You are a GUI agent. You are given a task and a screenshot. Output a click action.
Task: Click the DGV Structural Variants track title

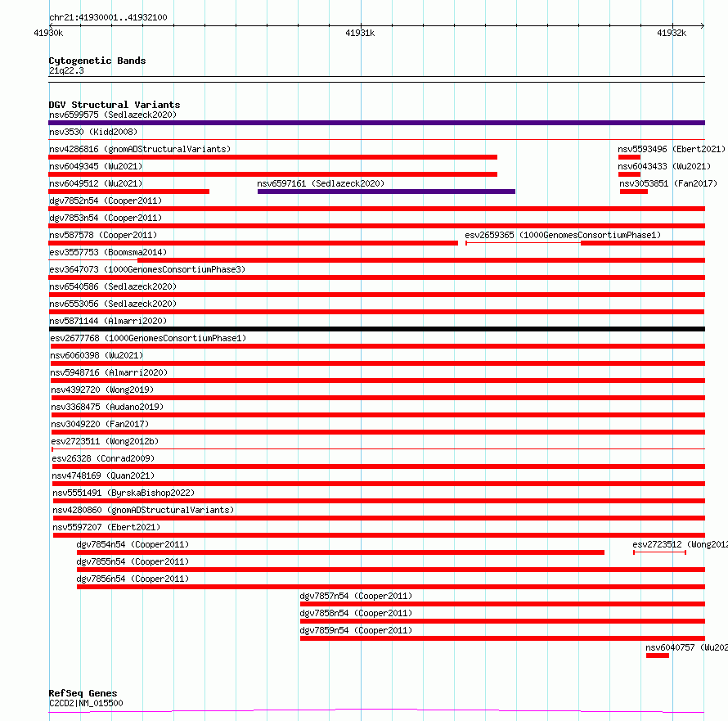tap(115, 105)
